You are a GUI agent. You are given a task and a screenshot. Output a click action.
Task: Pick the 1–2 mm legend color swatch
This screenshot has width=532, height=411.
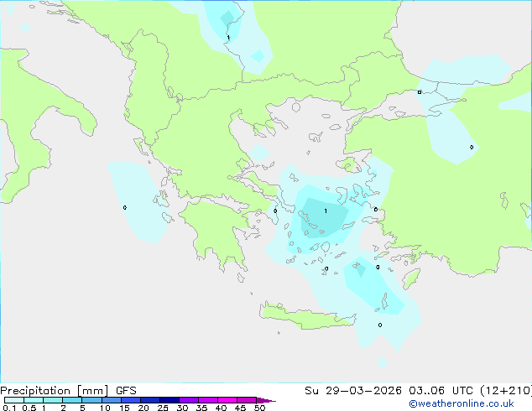pyautogui.click(x=53, y=400)
